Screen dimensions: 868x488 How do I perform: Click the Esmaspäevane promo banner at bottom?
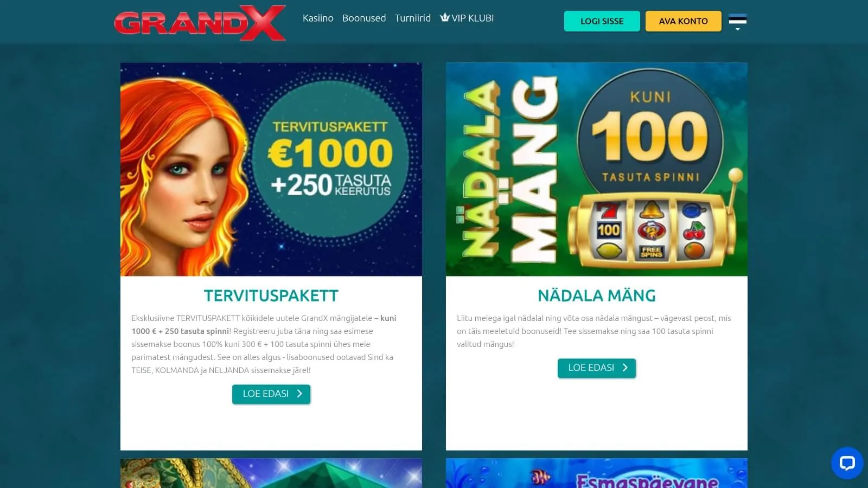pyautogui.click(x=597, y=473)
